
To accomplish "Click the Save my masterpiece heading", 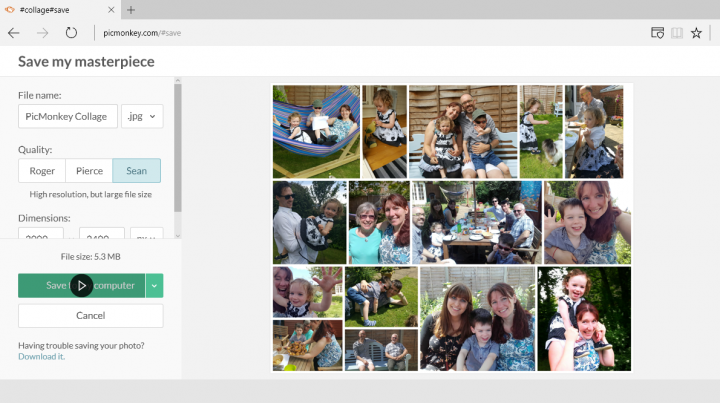I will coord(86,62).
